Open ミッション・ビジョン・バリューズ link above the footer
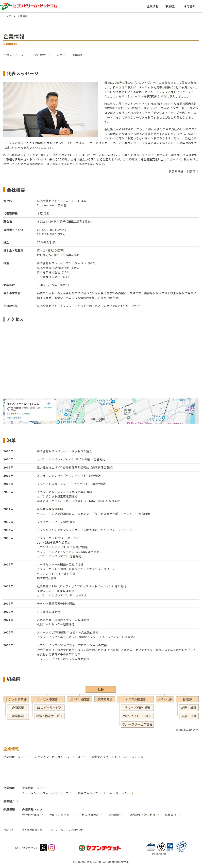This screenshot has height=868, width=202. (x=59, y=757)
